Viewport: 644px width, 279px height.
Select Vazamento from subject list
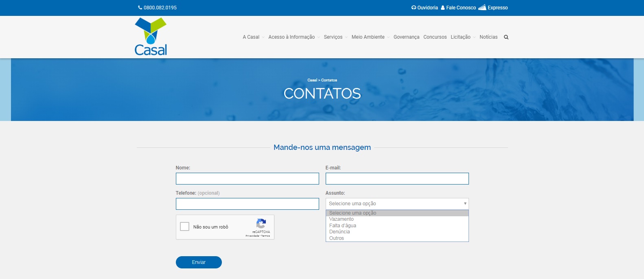point(342,219)
